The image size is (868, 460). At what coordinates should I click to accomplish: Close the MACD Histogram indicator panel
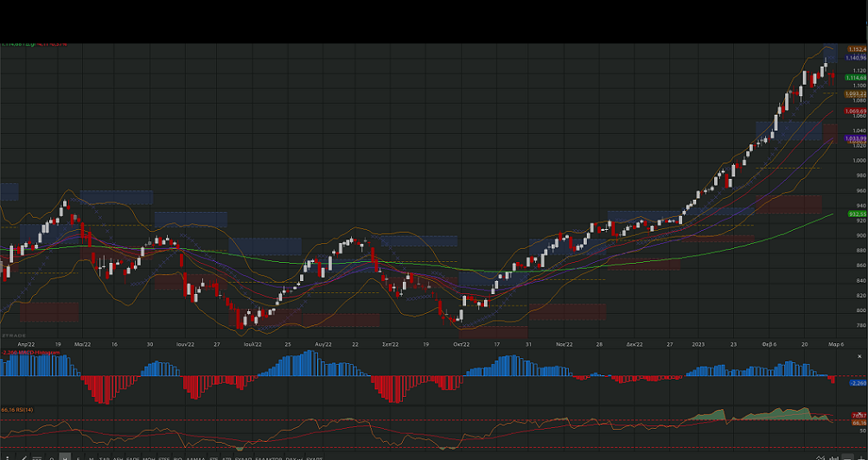pos(859,356)
